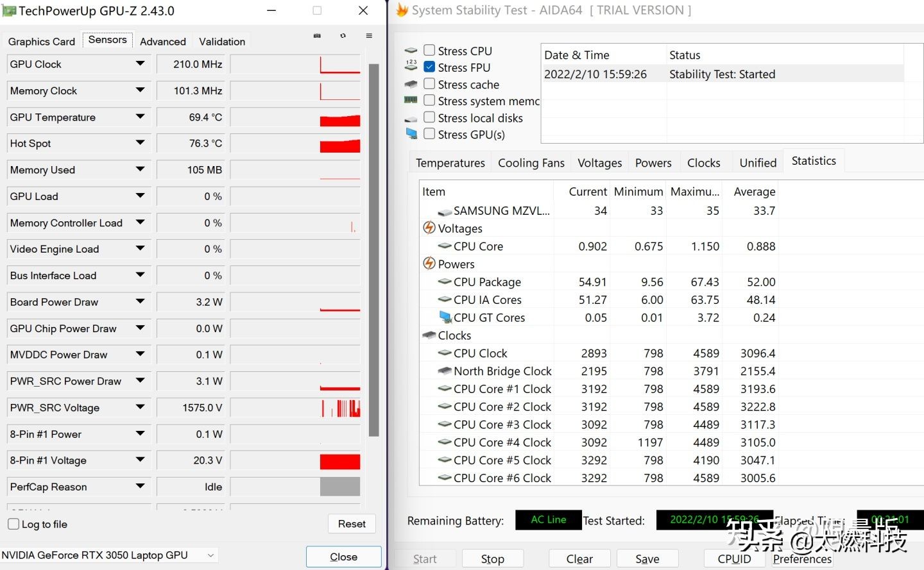
Task: Click the PWR_SRC Voltage history graph
Action: [295, 408]
